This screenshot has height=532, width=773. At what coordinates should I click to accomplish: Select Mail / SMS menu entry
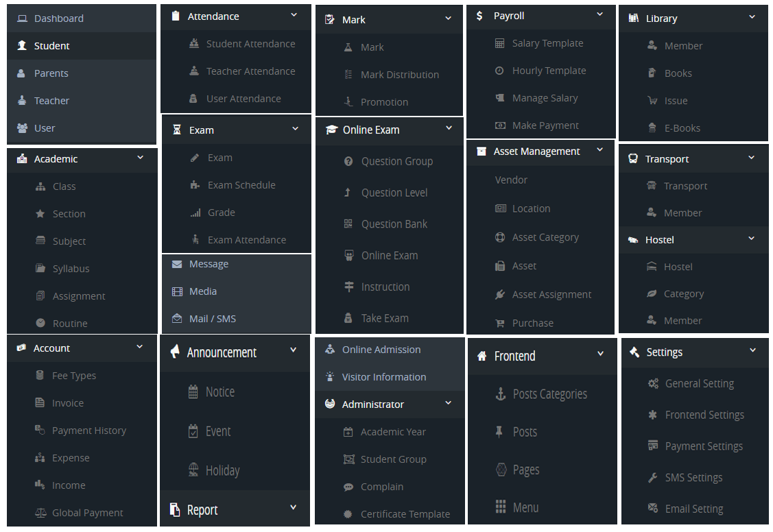tap(212, 319)
